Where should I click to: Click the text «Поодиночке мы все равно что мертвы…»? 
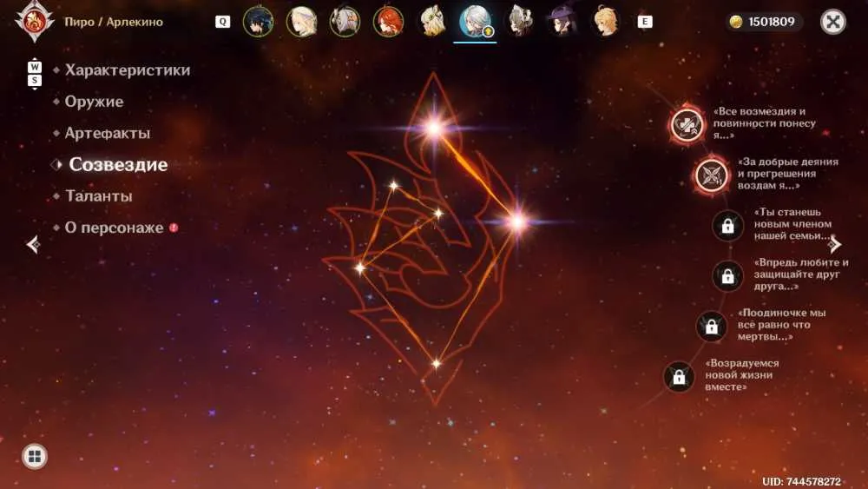(x=781, y=325)
